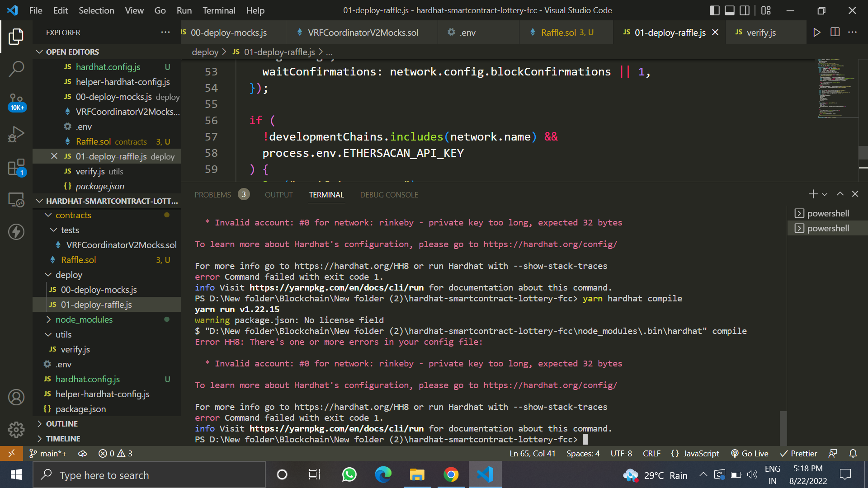868x488 pixels.
Task: Create a new terminal with plus icon
Action: (x=813, y=194)
